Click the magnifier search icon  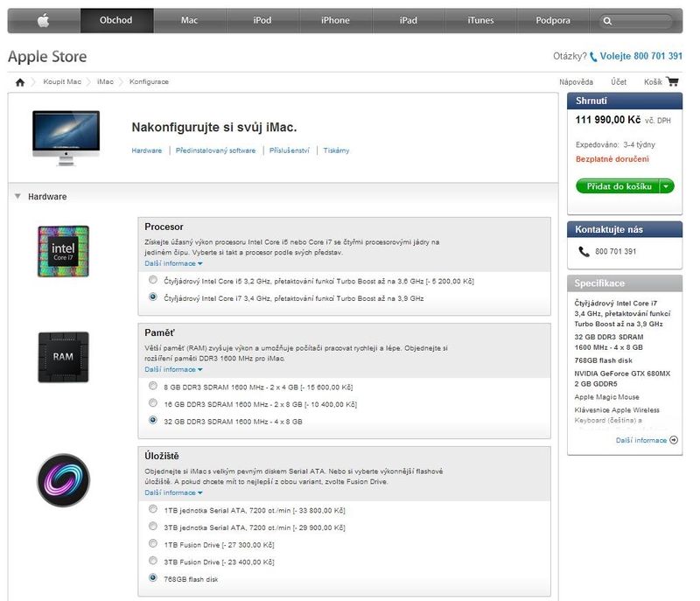607,21
